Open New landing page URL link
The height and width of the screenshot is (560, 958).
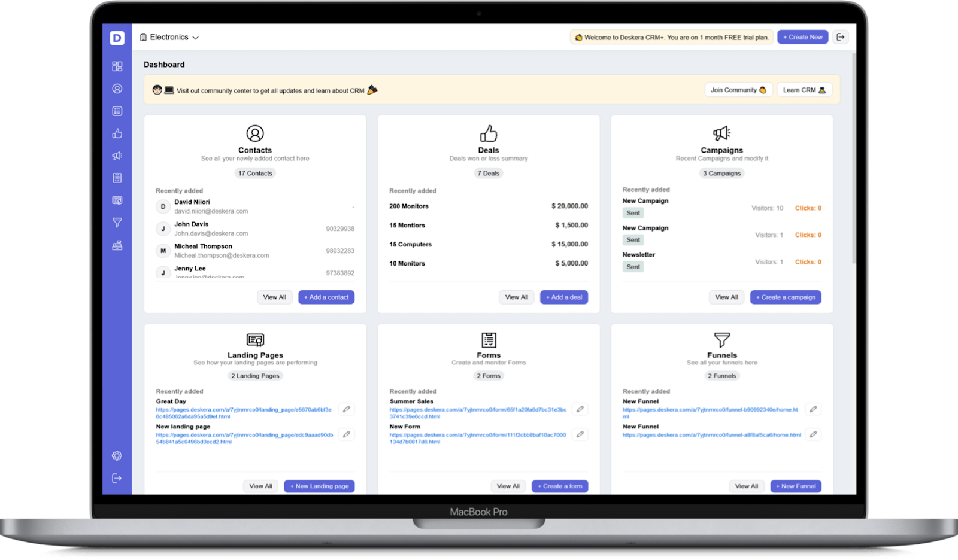click(x=244, y=439)
